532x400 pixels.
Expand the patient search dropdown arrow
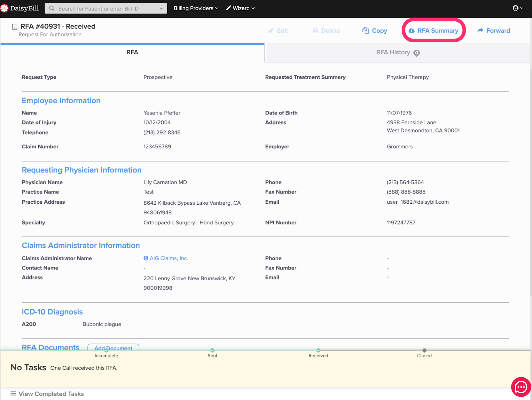(161, 9)
